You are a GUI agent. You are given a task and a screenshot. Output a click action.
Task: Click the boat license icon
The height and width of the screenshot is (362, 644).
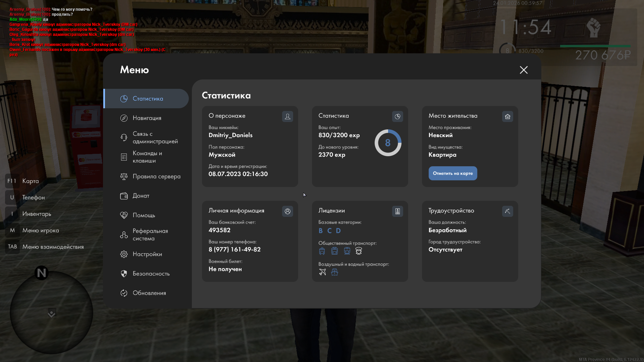(x=334, y=272)
